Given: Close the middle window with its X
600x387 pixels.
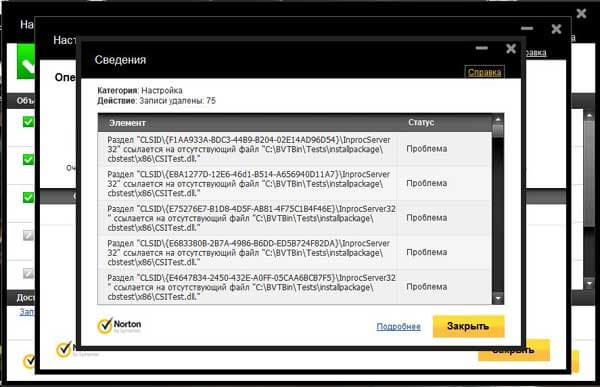Looking at the screenshot, I should point(556,29).
